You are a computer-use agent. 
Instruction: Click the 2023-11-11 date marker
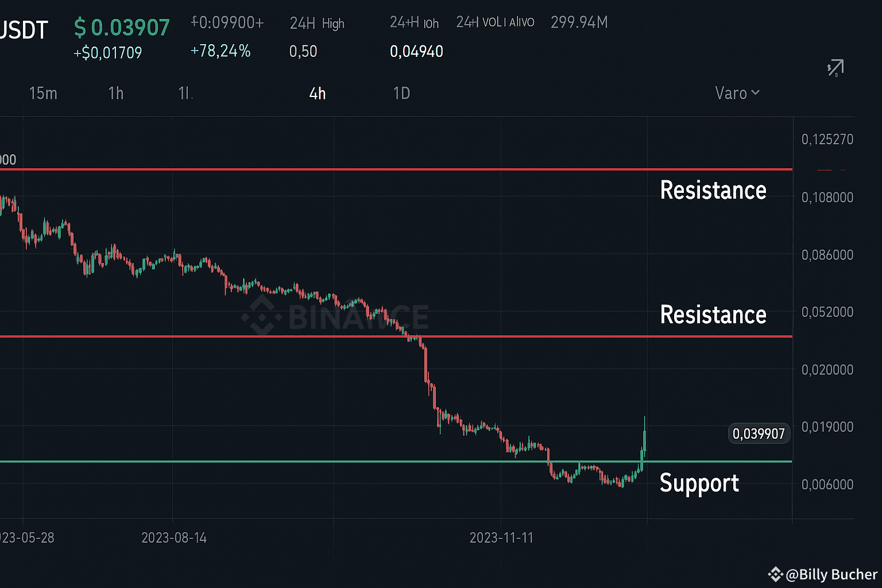[501, 538]
